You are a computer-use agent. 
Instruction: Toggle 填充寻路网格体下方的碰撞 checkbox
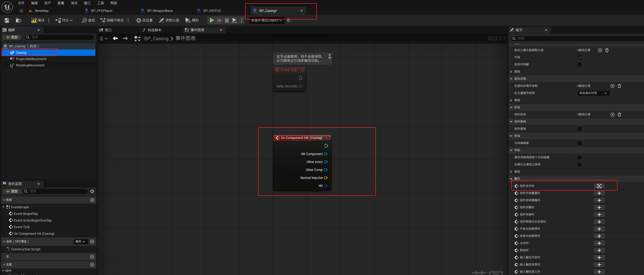pos(580,157)
